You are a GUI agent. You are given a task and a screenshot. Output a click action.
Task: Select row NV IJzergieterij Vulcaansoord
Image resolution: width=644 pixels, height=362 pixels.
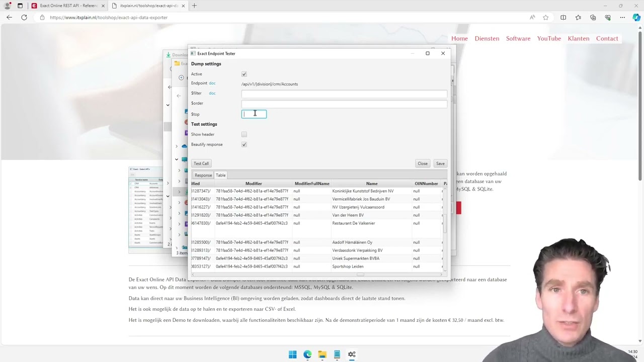(358, 207)
